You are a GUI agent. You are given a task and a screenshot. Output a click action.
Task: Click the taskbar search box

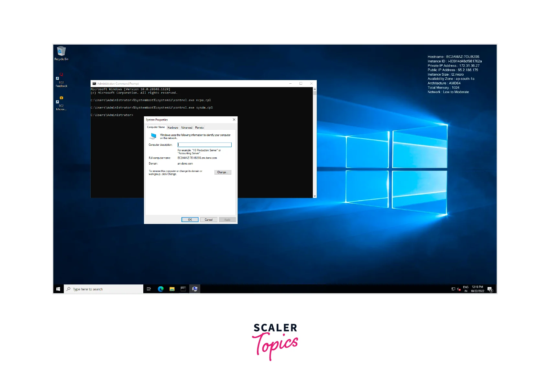pyautogui.click(x=104, y=289)
